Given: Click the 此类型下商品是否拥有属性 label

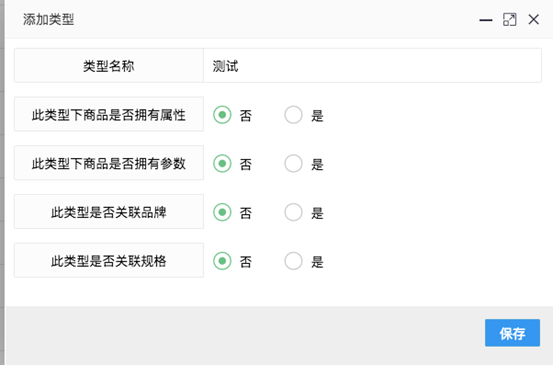Looking at the screenshot, I should tap(109, 115).
